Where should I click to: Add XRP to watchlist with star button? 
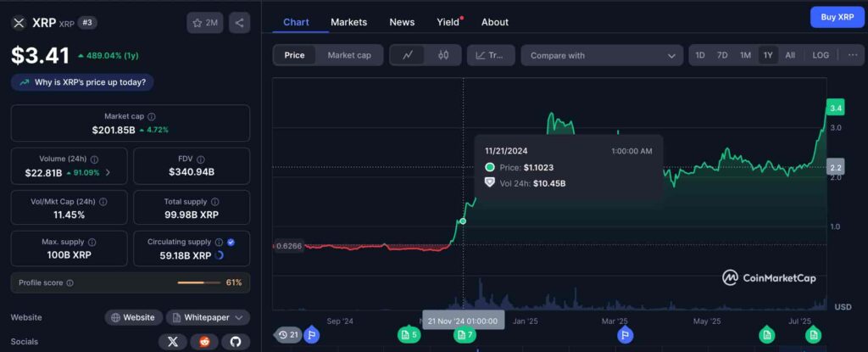pos(205,23)
